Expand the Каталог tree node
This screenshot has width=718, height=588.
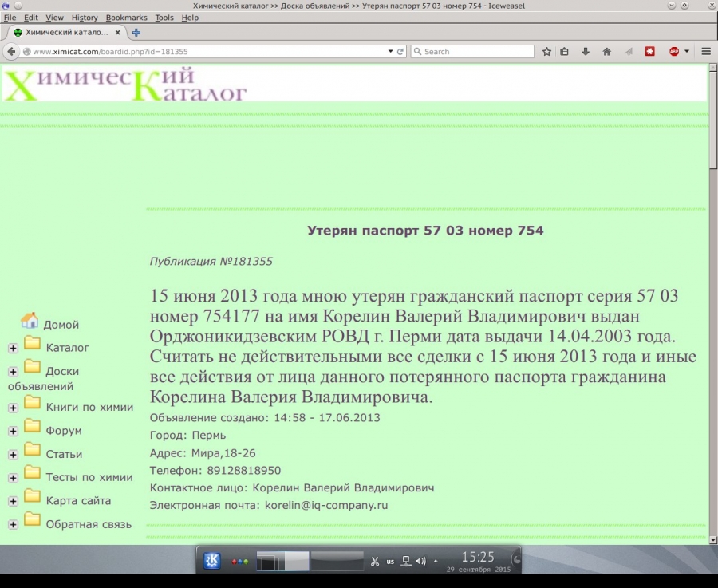[13, 349]
